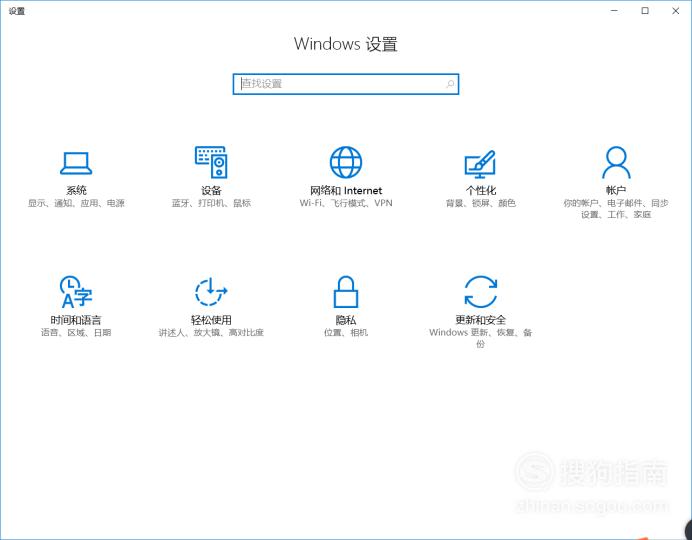Screen dimensions: 692x540
Task: Click the 网络和 Internet title label
Action: pos(346,191)
